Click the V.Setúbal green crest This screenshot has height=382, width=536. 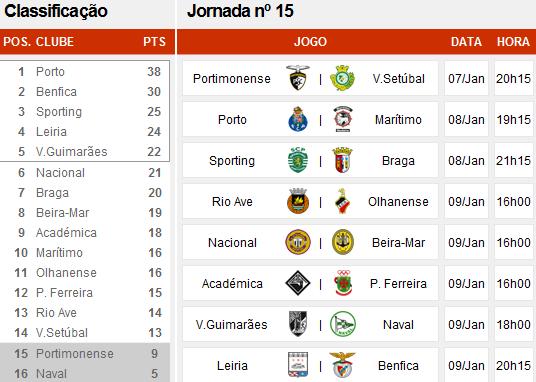click(342, 78)
